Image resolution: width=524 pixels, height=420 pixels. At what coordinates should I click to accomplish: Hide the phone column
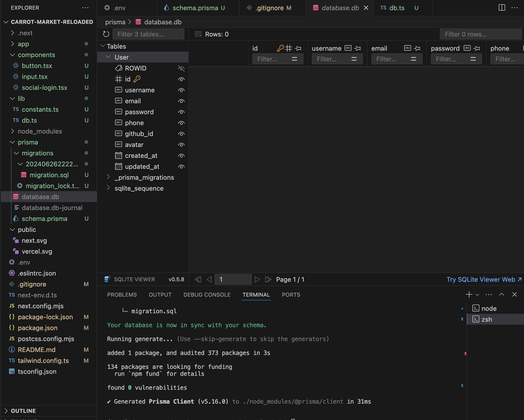[181, 123]
